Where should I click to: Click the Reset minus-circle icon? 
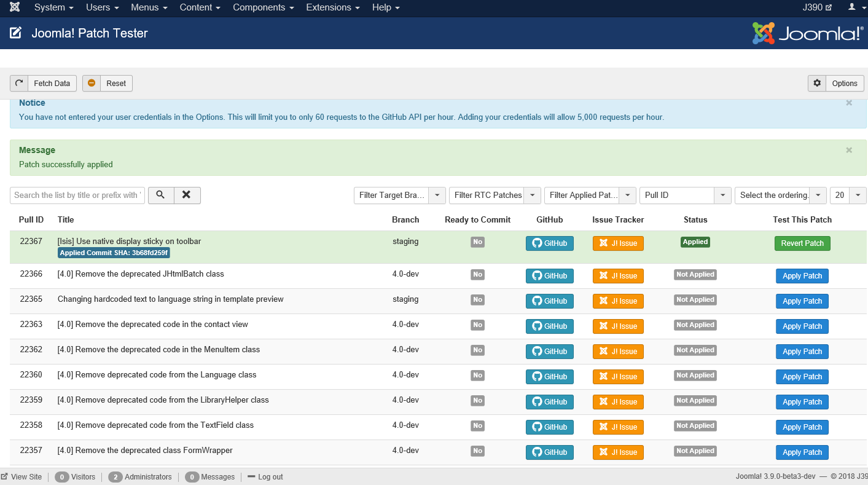coord(92,83)
